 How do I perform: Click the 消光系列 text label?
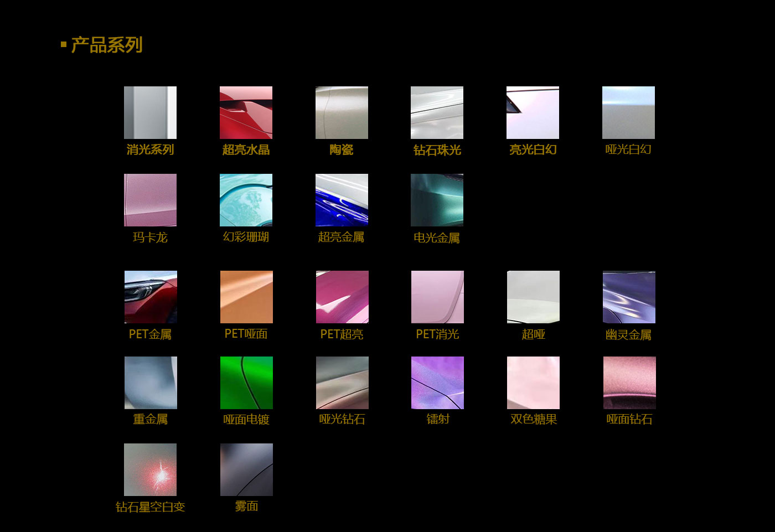[150, 149]
